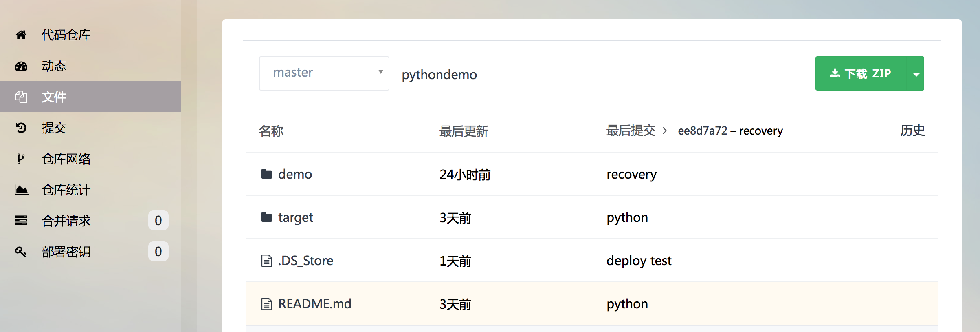Click the merge request icon beside 合并请求
Screen dimensions: 980x332
pos(21,221)
